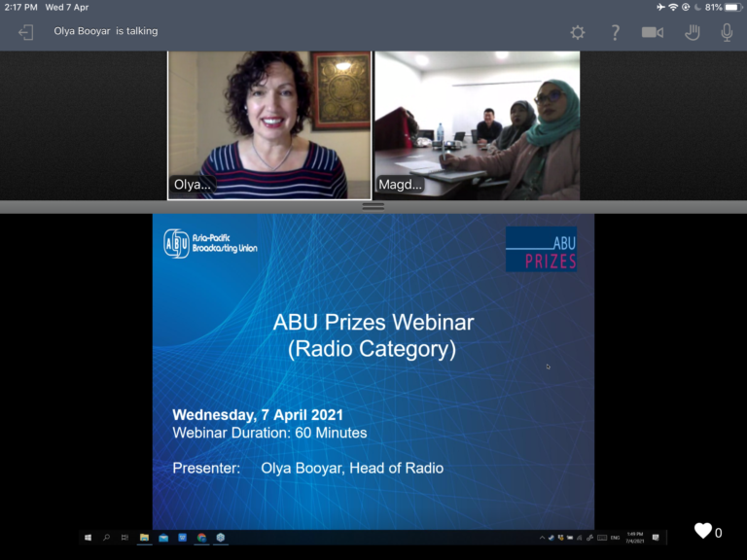Toggle the camera on or off
Image resolution: width=747 pixels, height=560 pixels.
tap(653, 32)
